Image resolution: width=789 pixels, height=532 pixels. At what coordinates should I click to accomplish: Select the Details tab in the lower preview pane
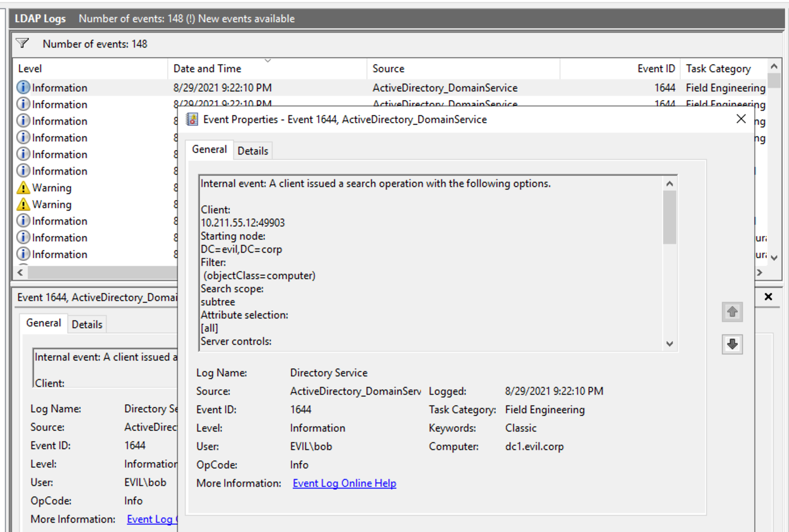(x=87, y=324)
